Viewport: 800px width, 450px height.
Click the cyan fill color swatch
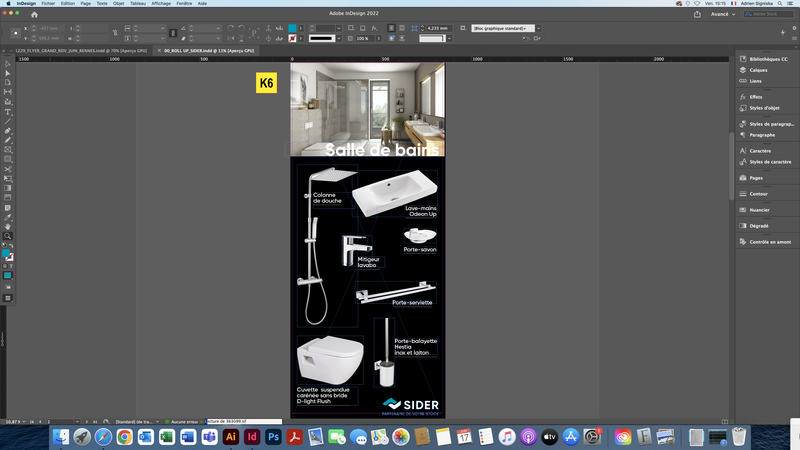coord(292,28)
